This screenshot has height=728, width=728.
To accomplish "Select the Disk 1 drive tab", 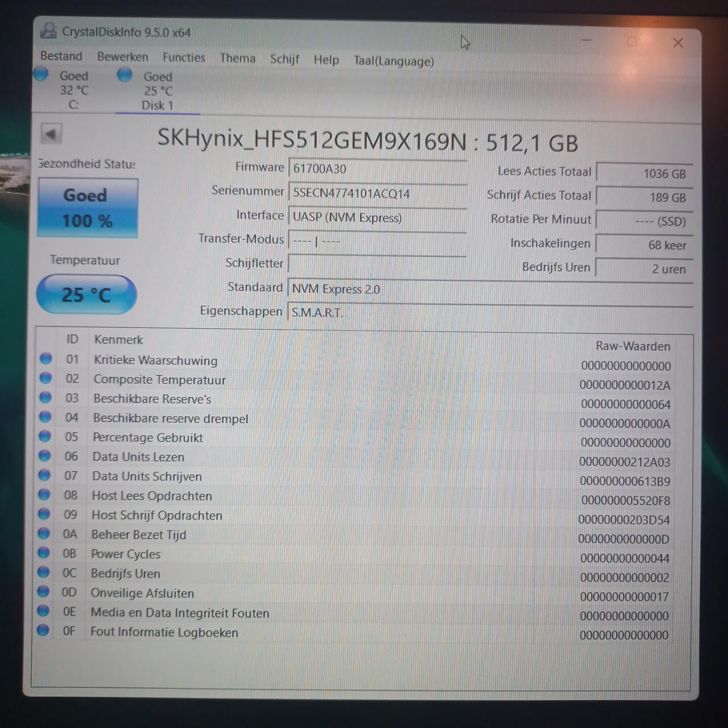I will pyautogui.click(x=158, y=91).
